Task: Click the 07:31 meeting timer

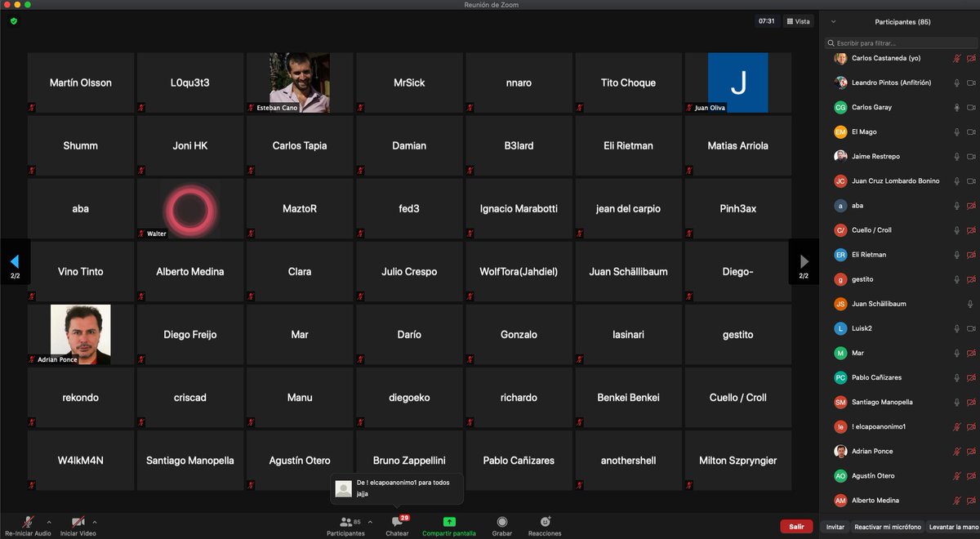Action: [x=766, y=21]
